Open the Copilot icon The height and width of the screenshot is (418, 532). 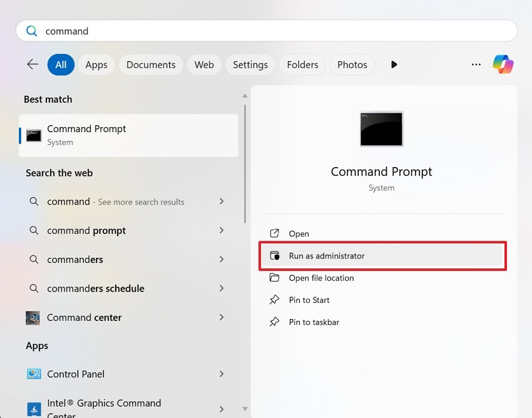pyautogui.click(x=503, y=64)
